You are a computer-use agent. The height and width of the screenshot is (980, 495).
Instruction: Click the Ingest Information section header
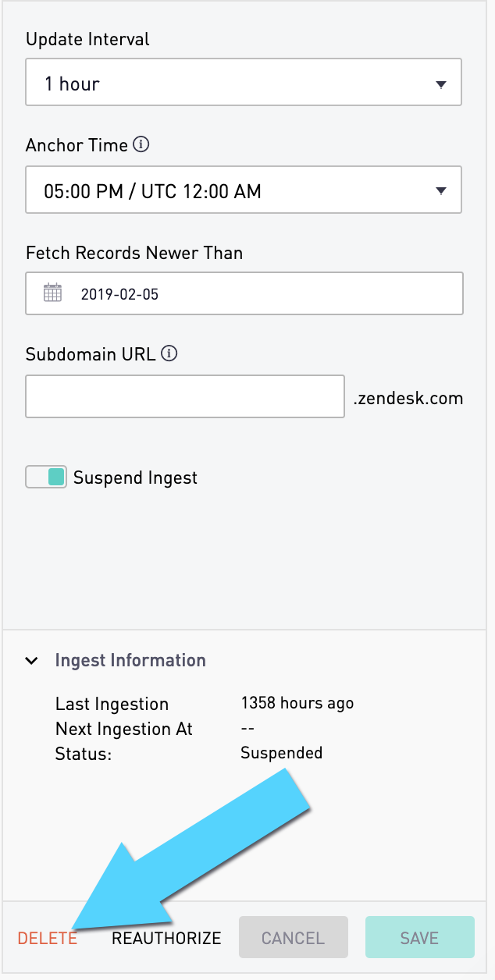tap(130, 661)
